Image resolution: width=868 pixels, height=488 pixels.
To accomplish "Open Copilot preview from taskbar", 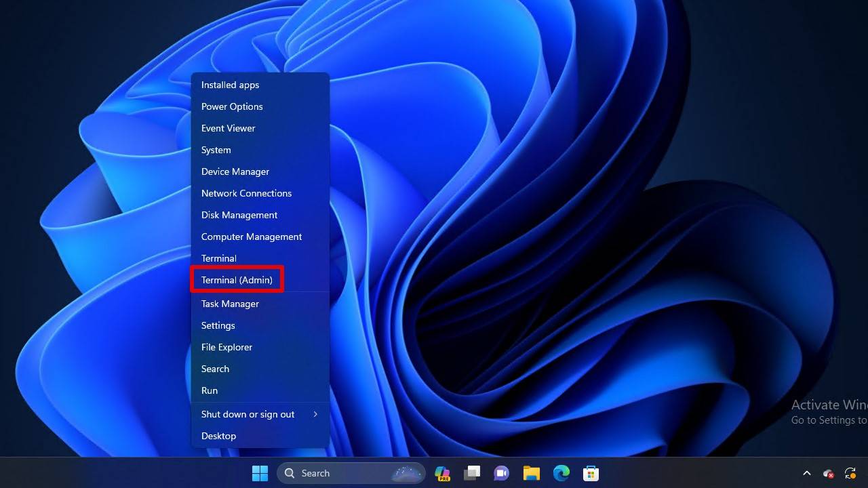I will click(x=443, y=473).
